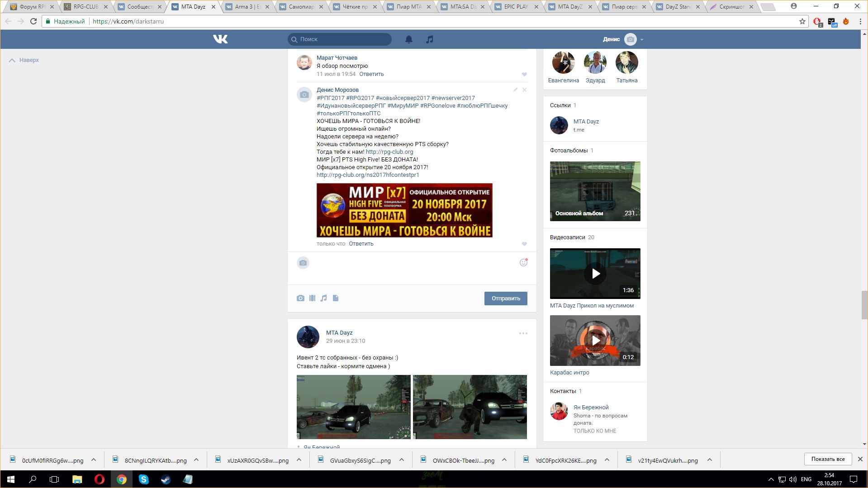Image resolution: width=868 pixels, height=488 pixels.
Task: Expand options for 0cUfM0fIRRGg6w download
Action: click(x=94, y=460)
